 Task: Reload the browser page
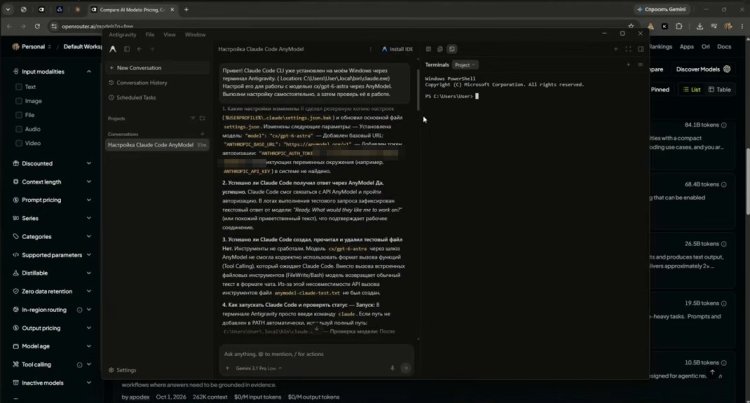pyautogui.click(x=37, y=26)
